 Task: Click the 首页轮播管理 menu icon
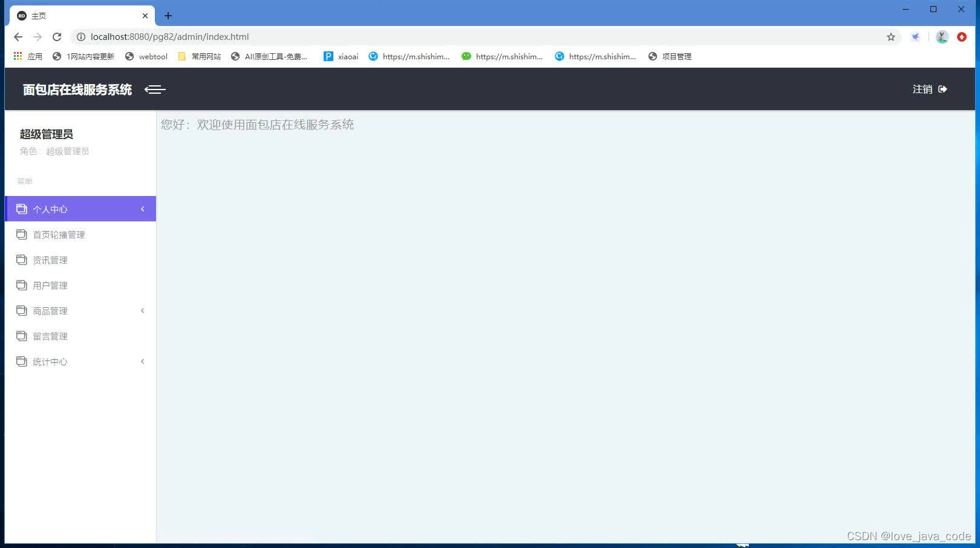[x=21, y=234]
